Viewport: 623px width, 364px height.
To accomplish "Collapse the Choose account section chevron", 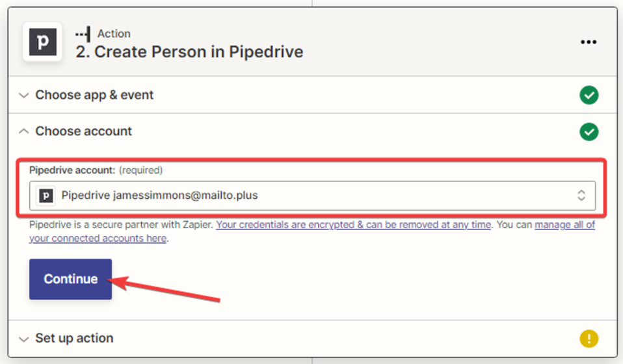I will pyautogui.click(x=24, y=131).
